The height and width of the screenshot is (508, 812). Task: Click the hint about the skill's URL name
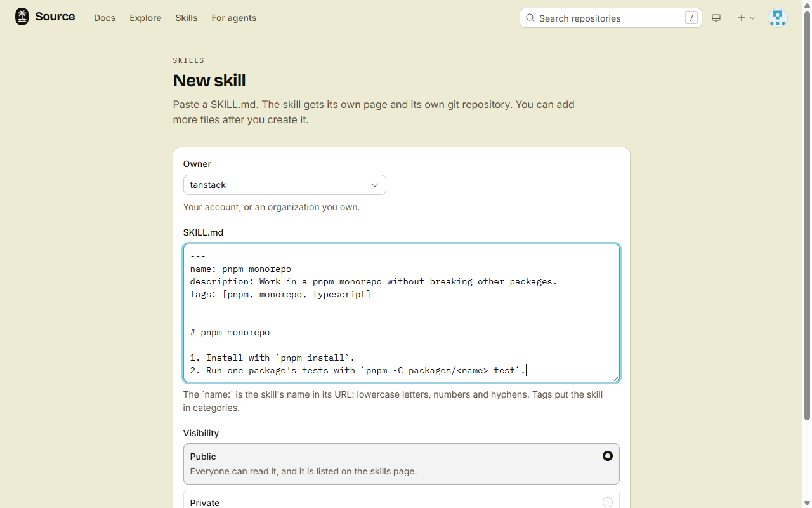(x=393, y=401)
